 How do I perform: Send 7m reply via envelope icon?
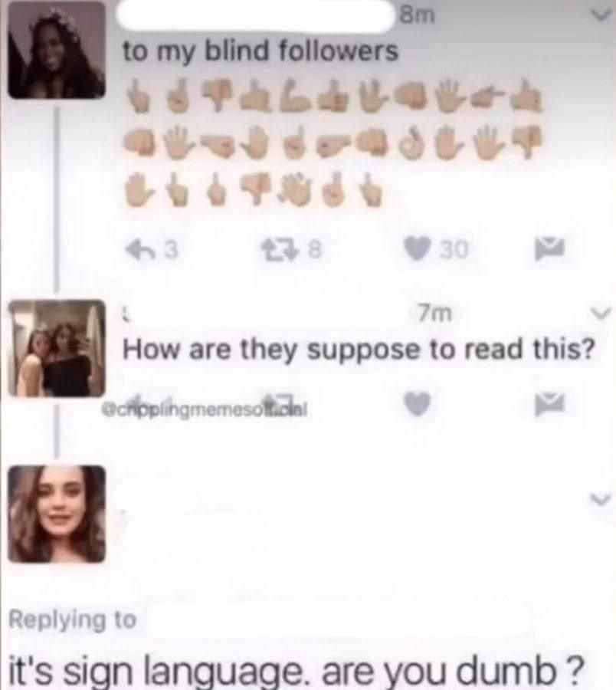(x=549, y=404)
